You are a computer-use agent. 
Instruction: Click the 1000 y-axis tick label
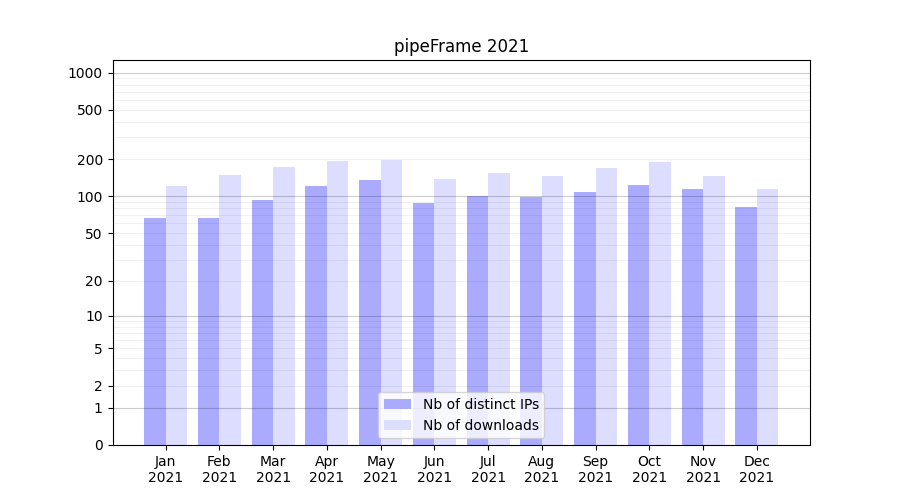85,73
